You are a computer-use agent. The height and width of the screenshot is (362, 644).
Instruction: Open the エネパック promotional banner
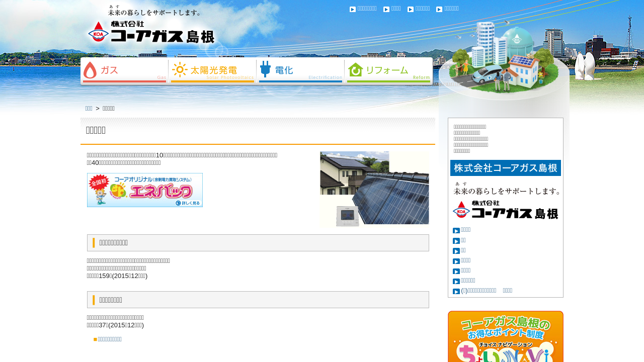145,190
